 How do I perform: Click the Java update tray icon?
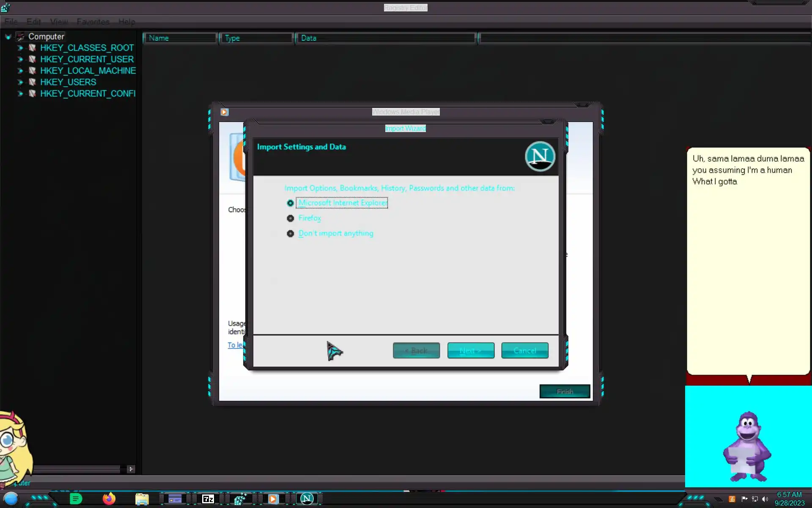[732, 499]
